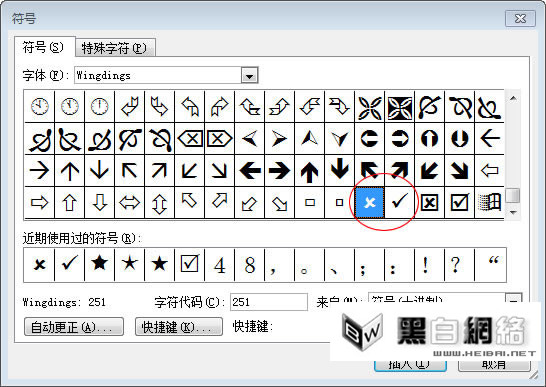Open the Wingdings font dropdown

[x=249, y=76]
